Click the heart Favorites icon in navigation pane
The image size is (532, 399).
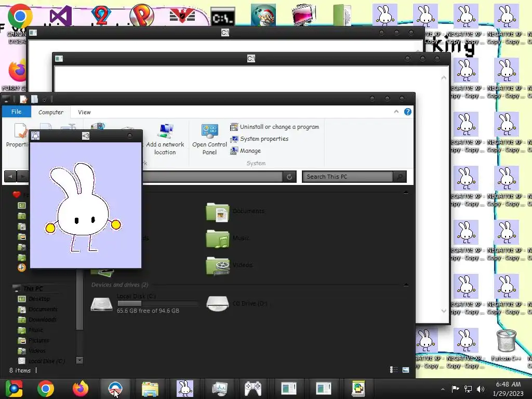[16, 194]
